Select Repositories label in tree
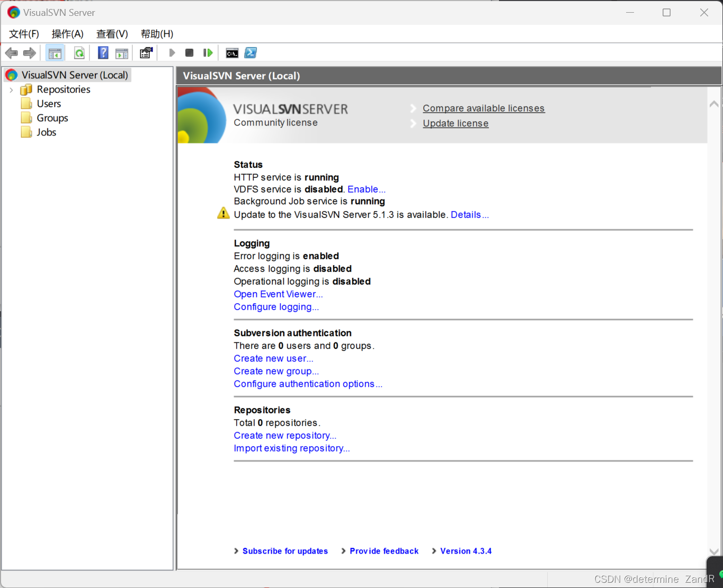723x588 pixels. 64,89
